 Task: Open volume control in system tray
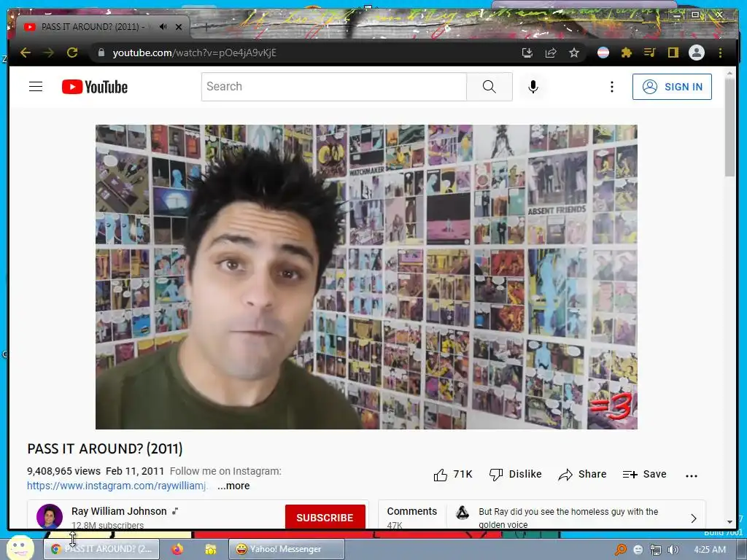[x=673, y=550]
